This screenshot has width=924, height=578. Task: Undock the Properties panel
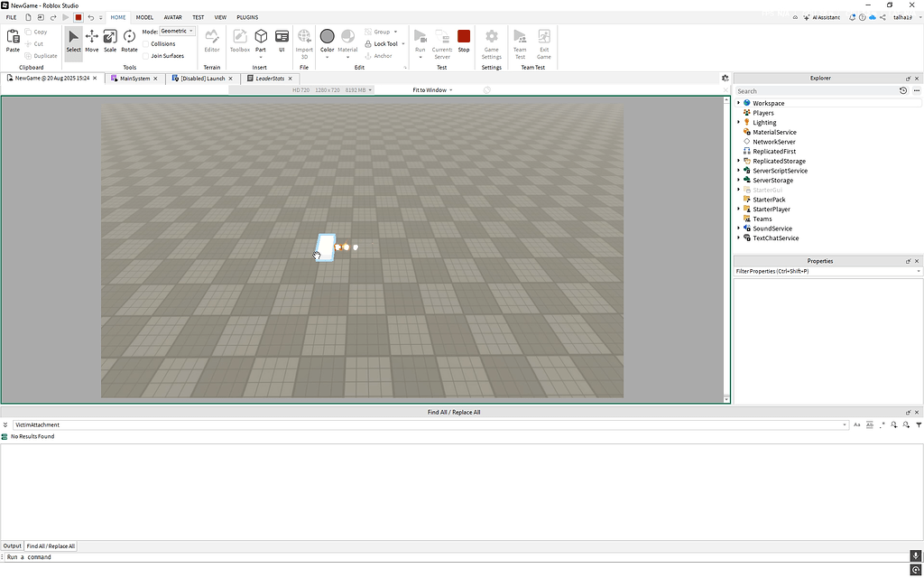point(908,261)
